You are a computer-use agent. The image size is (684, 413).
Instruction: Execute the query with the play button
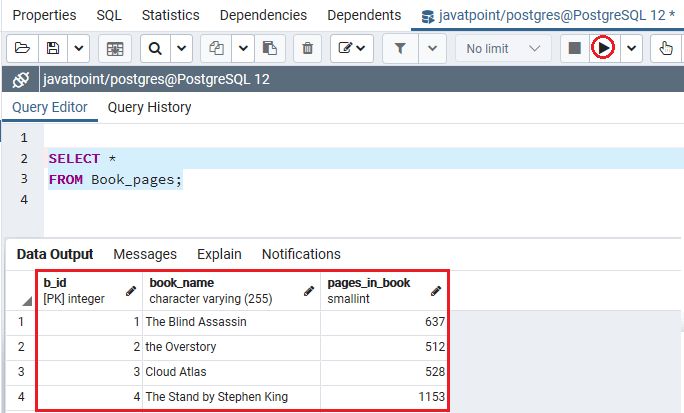pyautogui.click(x=603, y=48)
